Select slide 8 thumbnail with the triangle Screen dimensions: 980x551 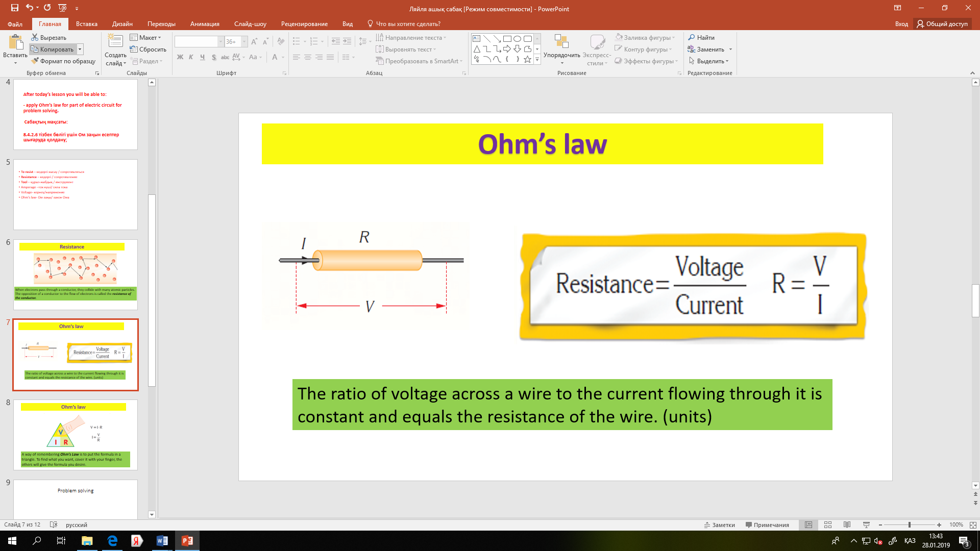click(76, 435)
